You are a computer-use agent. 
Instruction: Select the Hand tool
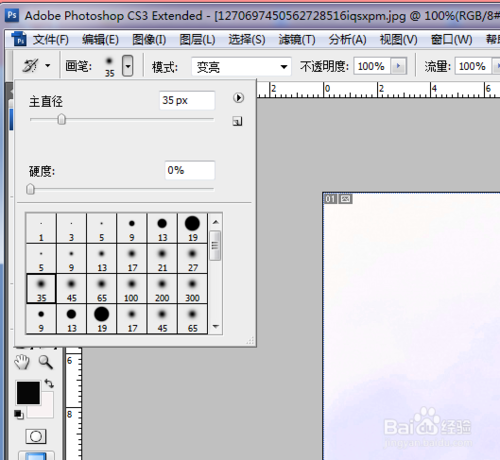pos(22,362)
